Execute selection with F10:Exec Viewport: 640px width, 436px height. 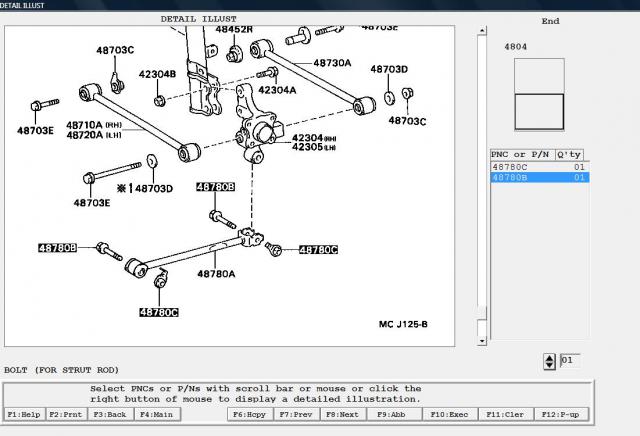[x=449, y=413]
